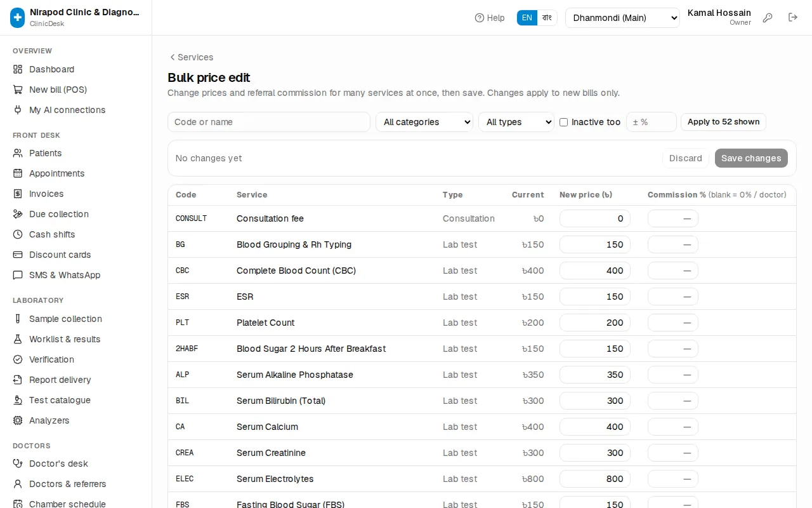The width and height of the screenshot is (812, 508).
Task: Edit commission % for Serum Calcium
Action: 673,427
